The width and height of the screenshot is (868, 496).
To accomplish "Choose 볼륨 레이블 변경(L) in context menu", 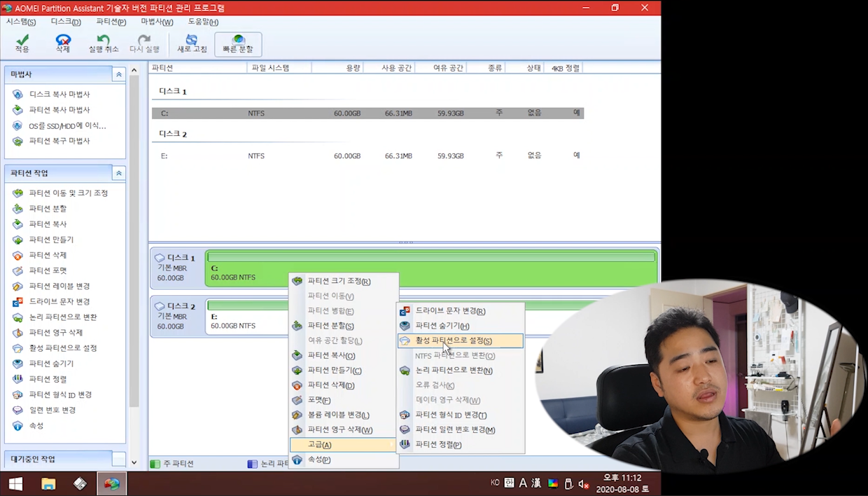I will pyautogui.click(x=344, y=415).
